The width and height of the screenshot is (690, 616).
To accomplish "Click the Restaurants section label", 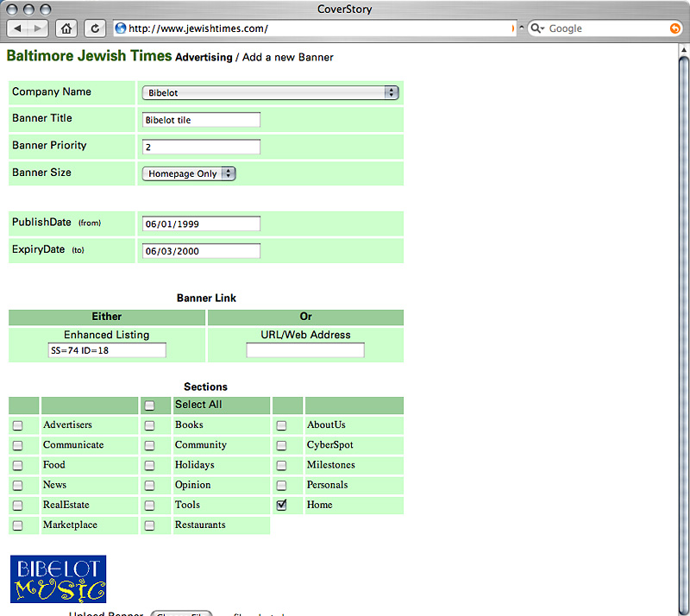I will (200, 525).
